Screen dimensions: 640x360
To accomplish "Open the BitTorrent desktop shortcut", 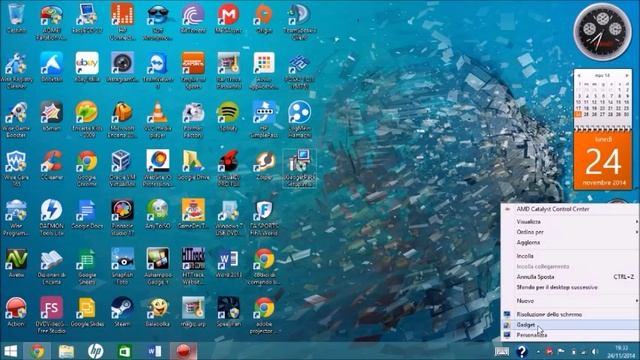I will click(x=193, y=18).
